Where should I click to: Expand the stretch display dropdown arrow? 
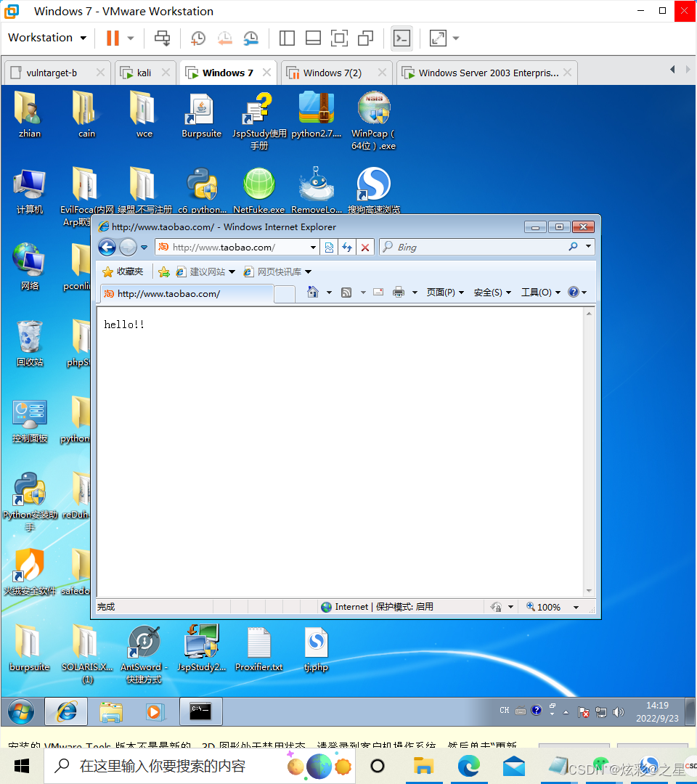point(455,38)
